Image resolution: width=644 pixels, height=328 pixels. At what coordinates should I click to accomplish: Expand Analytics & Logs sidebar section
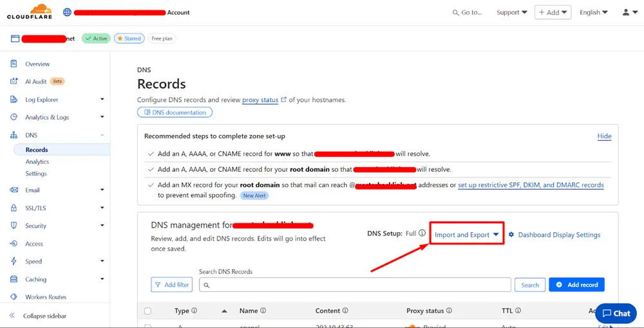pos(102,117)
